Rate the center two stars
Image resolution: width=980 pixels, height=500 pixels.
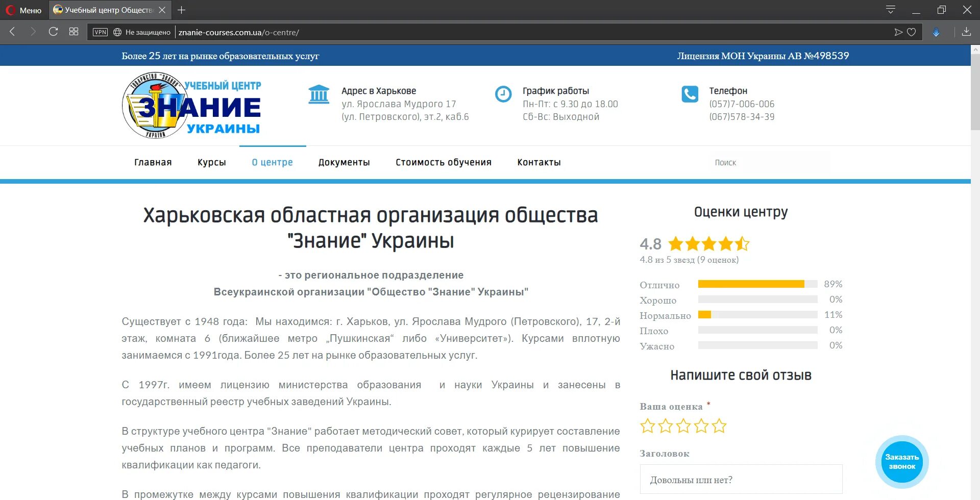666,426
